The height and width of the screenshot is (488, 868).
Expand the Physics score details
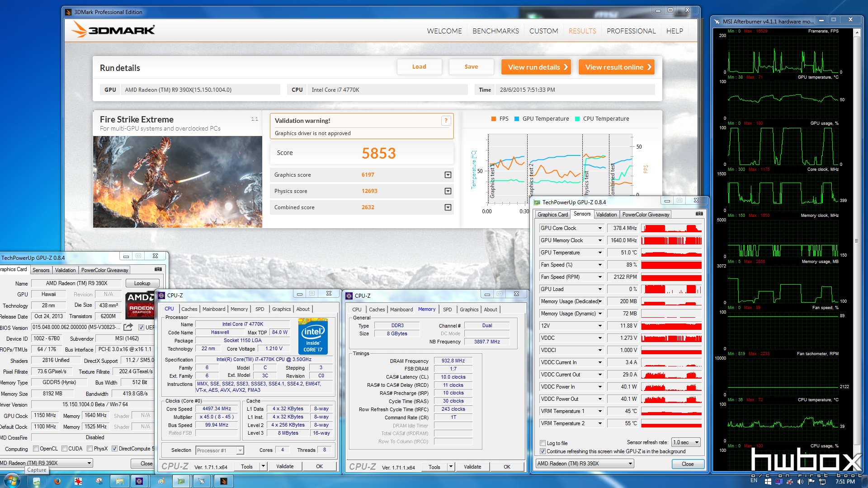pos(448,191)
